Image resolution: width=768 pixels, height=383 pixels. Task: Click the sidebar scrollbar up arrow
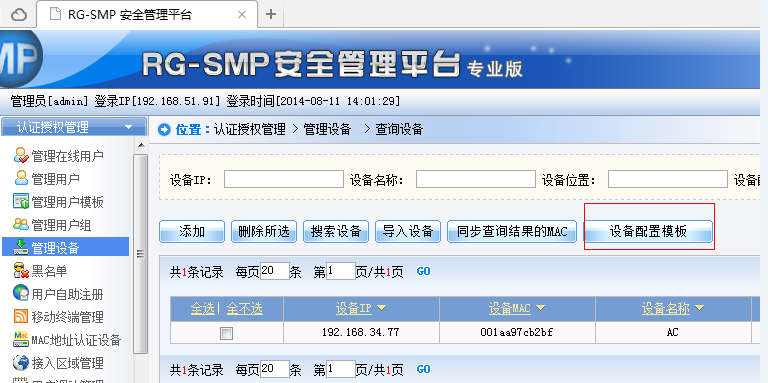tap(141, 145)
